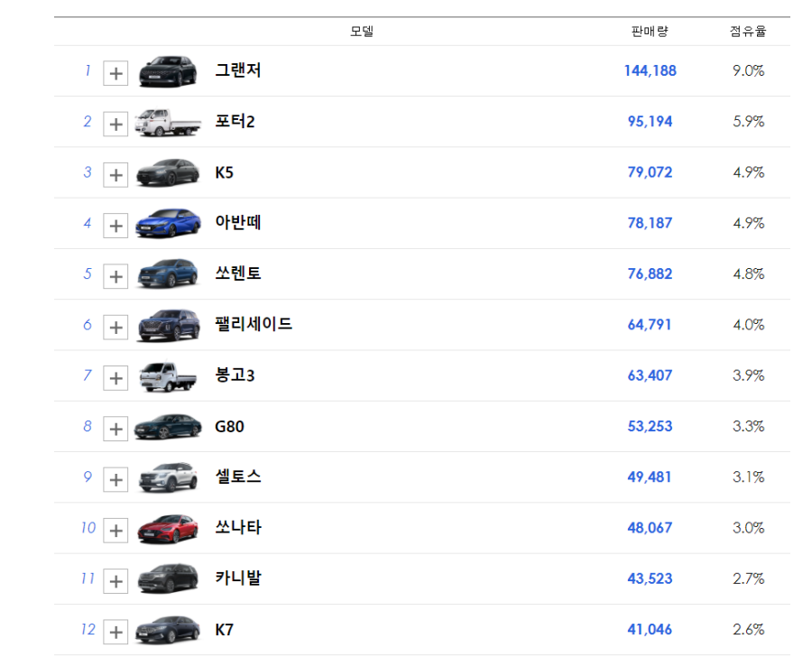This screenshot has height=657, width=812.
Task: Open the white 셀토스 thumbnail
Action: (x=168, y=477)
